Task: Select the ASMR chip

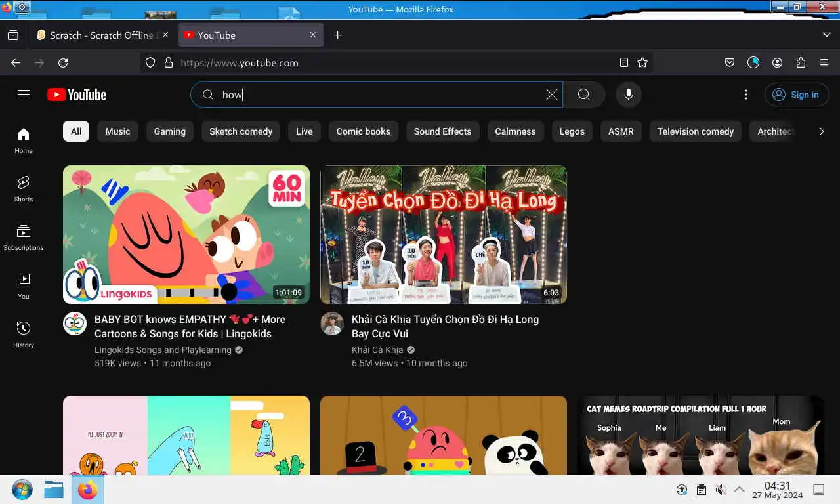Action: [621, 131]
